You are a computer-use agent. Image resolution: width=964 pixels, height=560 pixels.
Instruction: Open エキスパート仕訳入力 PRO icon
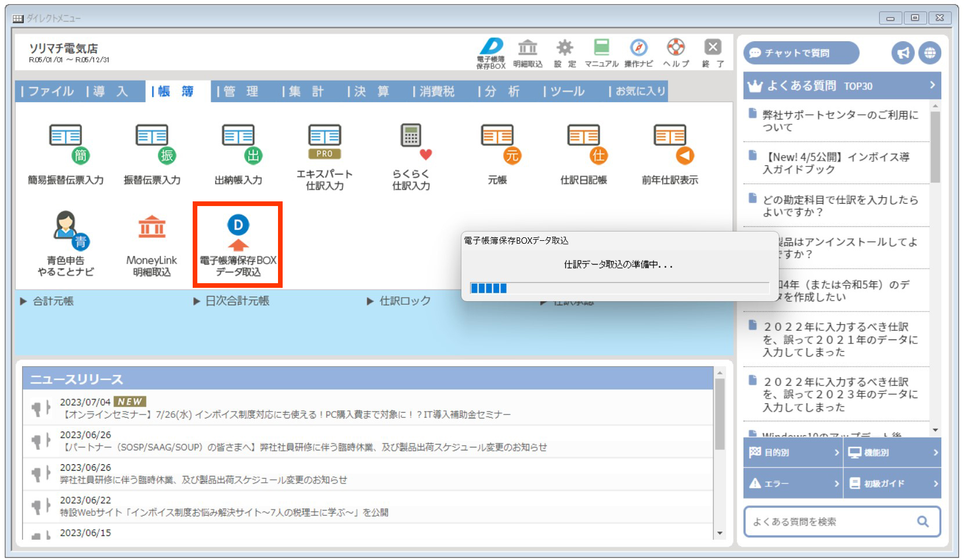(x=324, y=157)
